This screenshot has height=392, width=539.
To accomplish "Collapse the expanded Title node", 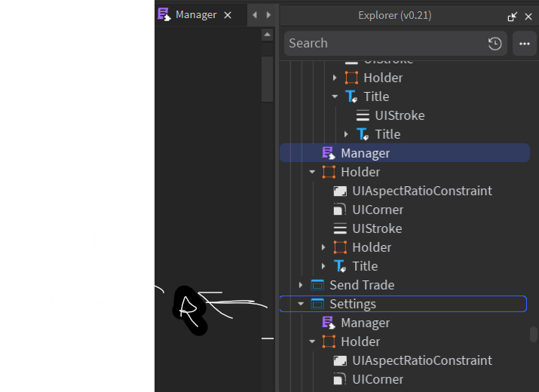I will [335, 96].
